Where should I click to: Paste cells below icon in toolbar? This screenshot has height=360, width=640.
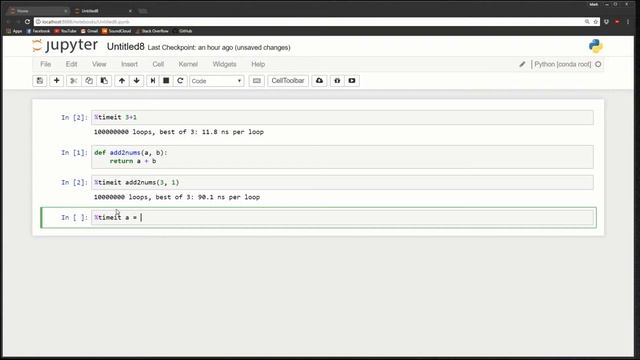[104, 81]
